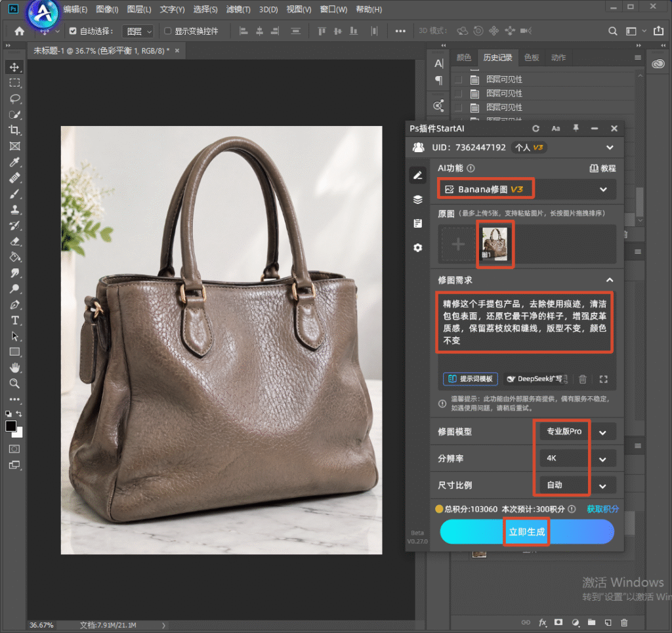The width and height of the screenshot is (672, 633).
Task: Open the 修图模型 专业版Pro dropdown
Action: 577,432
